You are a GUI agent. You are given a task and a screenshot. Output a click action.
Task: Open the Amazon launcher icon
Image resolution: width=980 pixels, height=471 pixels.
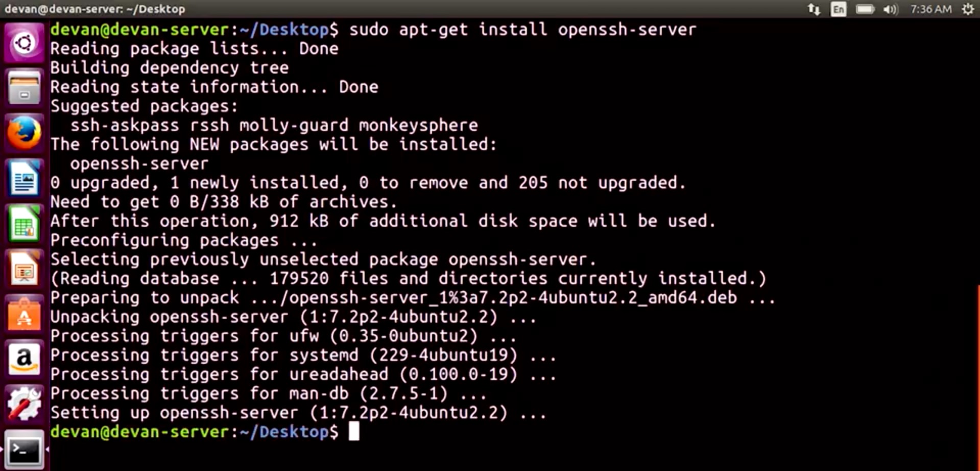(x=24, y=359)
